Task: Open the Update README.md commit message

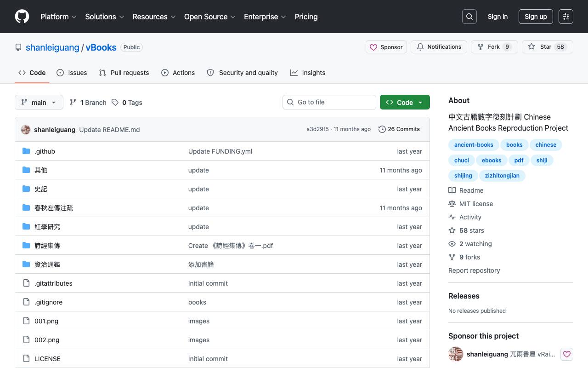Action: (x=109, y=130)
